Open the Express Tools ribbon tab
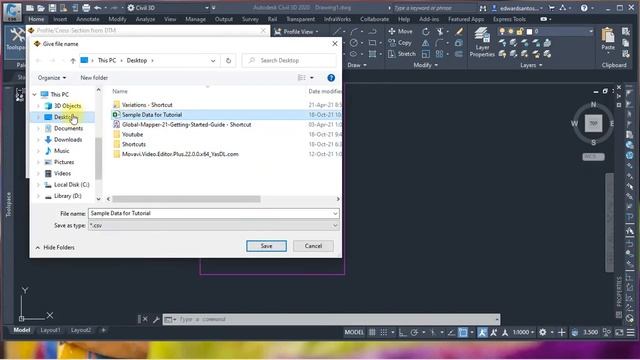The height and width of the screenshot is (360, 640). 509,19
